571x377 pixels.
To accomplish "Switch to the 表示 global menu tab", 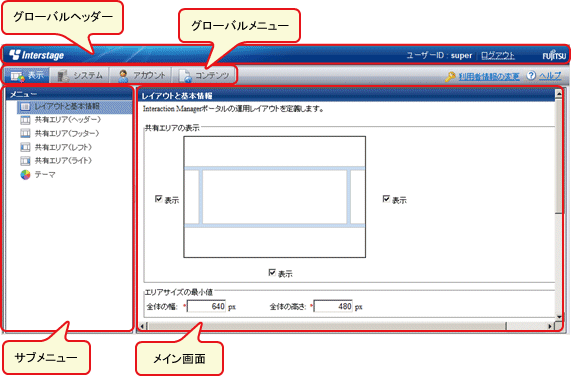I will pyautogui.click(x=27, y=75).
